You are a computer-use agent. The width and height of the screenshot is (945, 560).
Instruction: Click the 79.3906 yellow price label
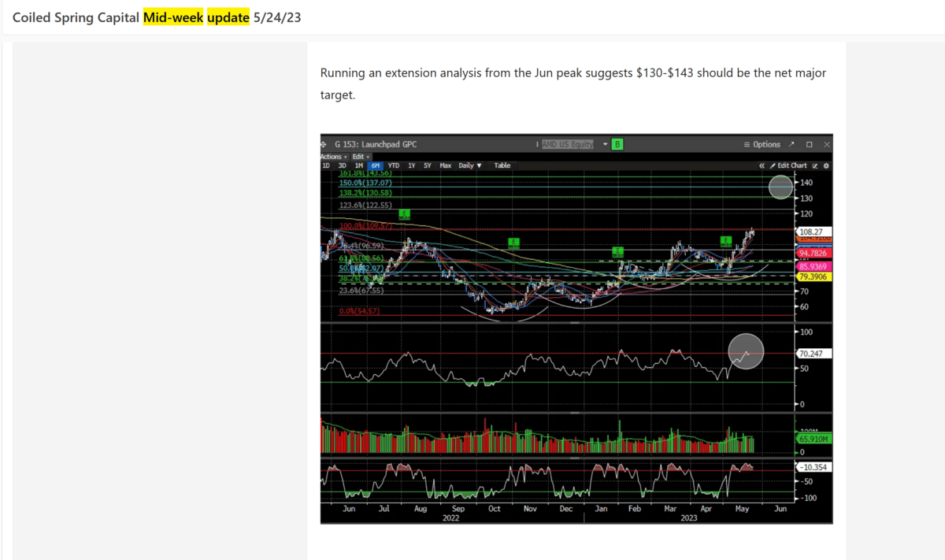814,277
